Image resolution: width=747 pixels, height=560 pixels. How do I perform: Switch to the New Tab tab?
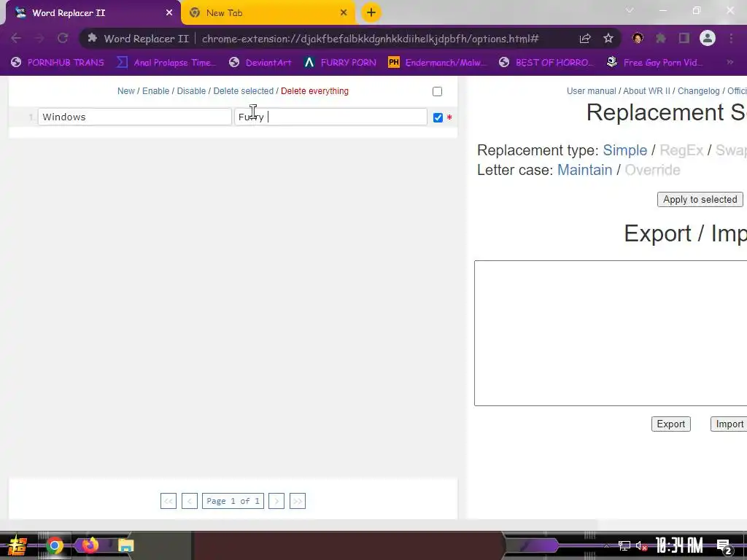[x=268, y=13]
